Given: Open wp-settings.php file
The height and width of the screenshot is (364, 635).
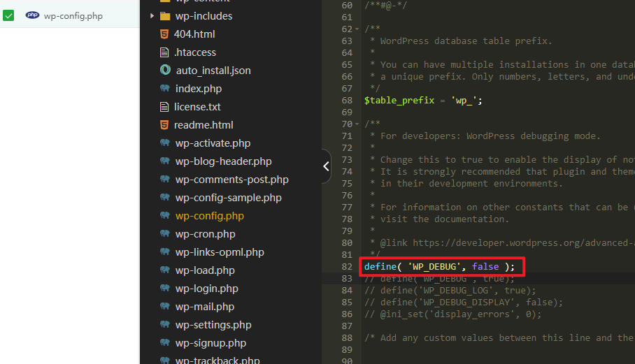Looking at the screenshot, I should (x=213, y=325).
